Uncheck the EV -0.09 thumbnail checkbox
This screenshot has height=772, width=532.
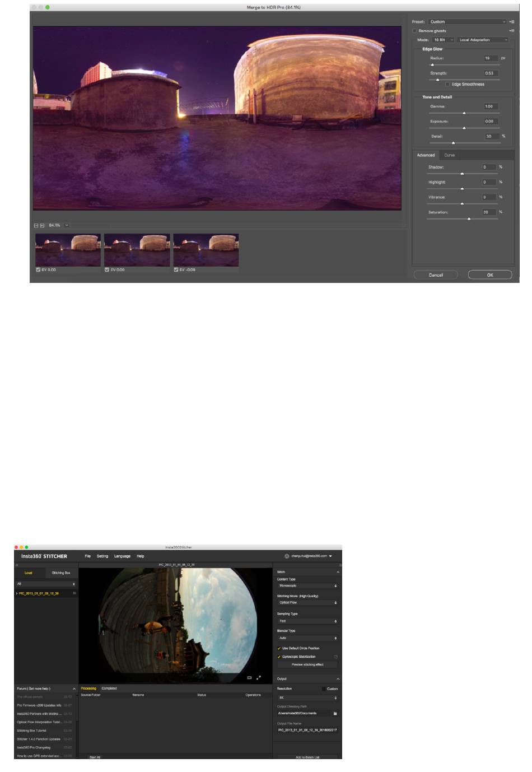tap(176, 269)
